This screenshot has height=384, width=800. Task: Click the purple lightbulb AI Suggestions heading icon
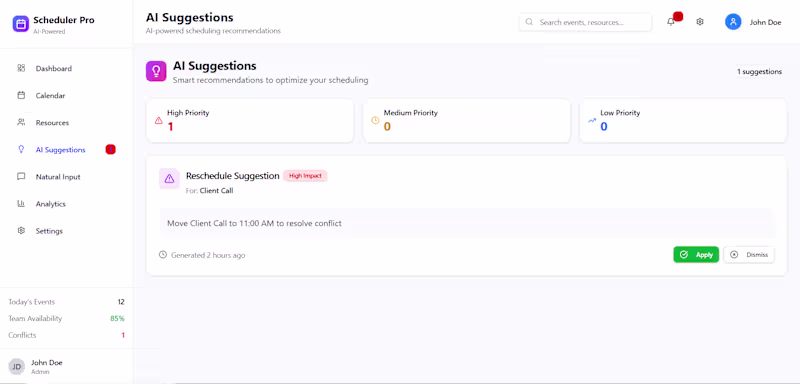pos(156,71)
